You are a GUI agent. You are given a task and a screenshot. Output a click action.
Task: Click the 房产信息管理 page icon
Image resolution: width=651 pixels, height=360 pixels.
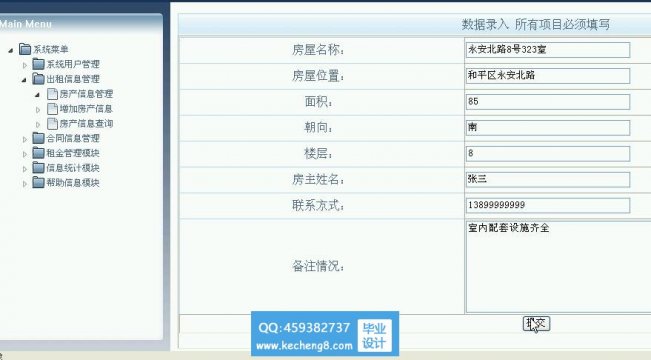point(52,94)
